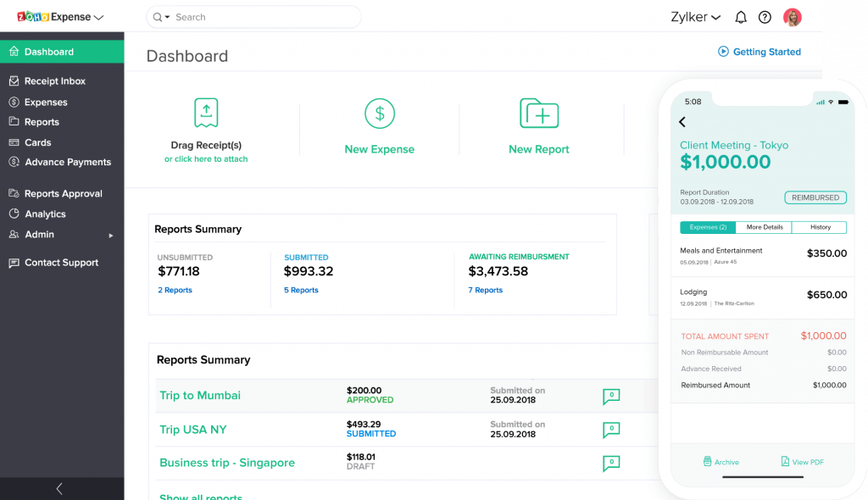Open Meals and Entertainment expense on phone
This screenshot has height=500, width=868.
763,256
